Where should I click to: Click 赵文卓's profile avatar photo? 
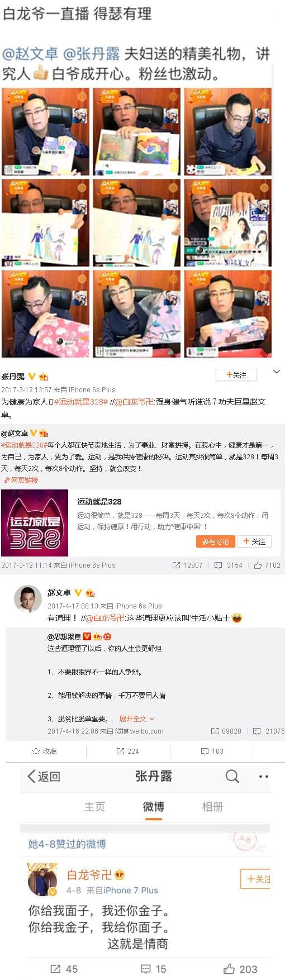point(27,599)
